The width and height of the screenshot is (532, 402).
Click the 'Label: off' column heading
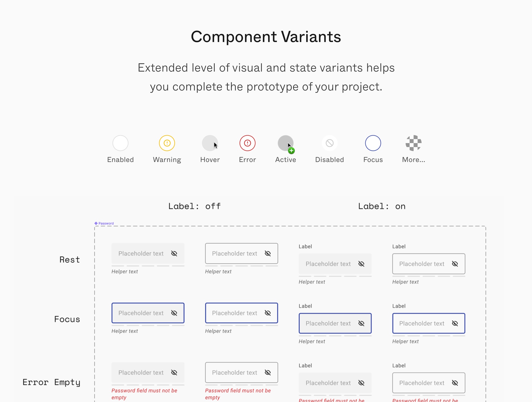(194, 206)
